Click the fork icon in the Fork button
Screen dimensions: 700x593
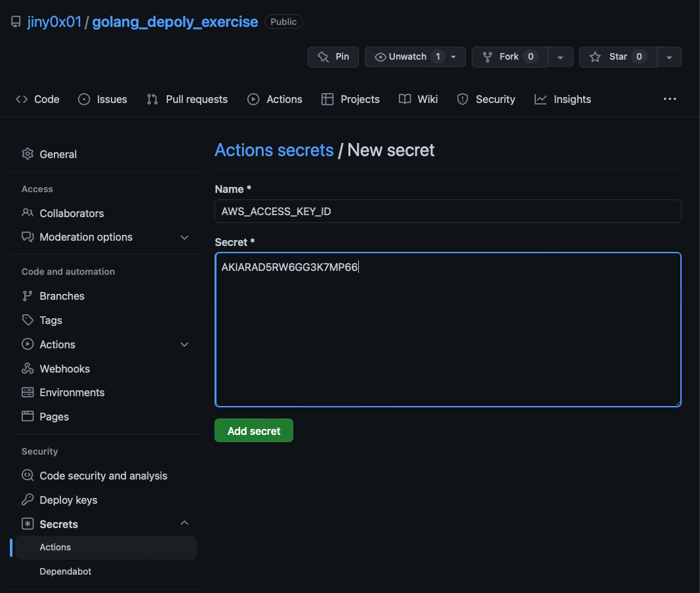click(487, 56)
